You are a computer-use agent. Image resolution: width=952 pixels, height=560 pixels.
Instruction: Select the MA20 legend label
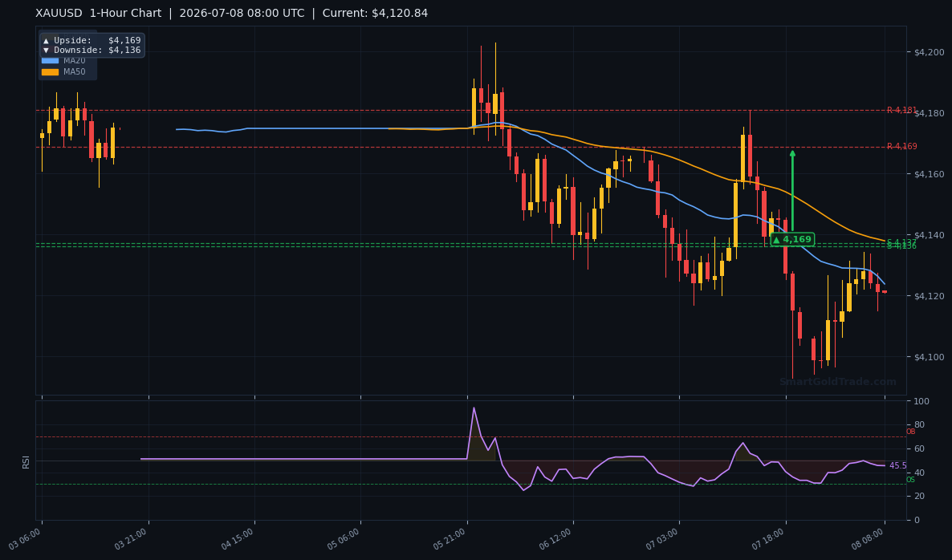75,61
